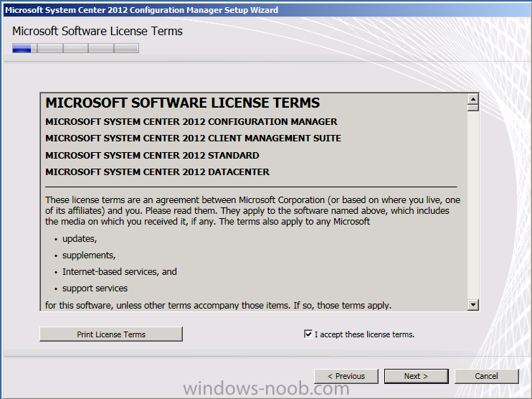Uncheck the accept license terms checkbox

308,334
